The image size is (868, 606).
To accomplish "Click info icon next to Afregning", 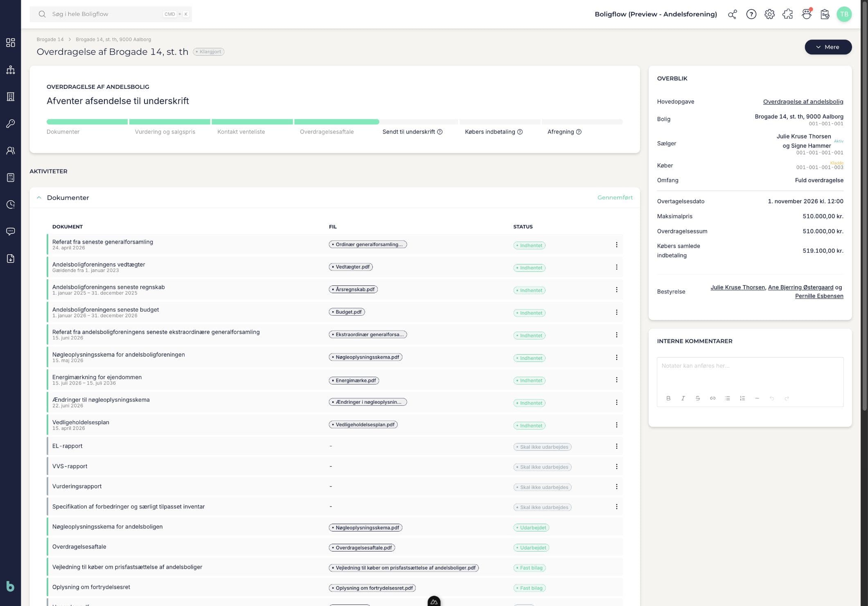I will click(579, 132).
